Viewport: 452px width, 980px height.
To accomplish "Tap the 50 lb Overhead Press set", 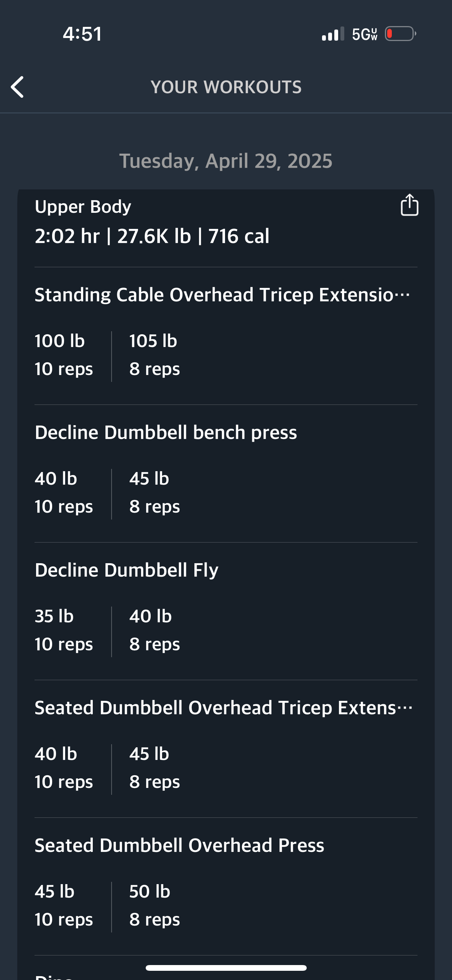I will tap(154, 905).
